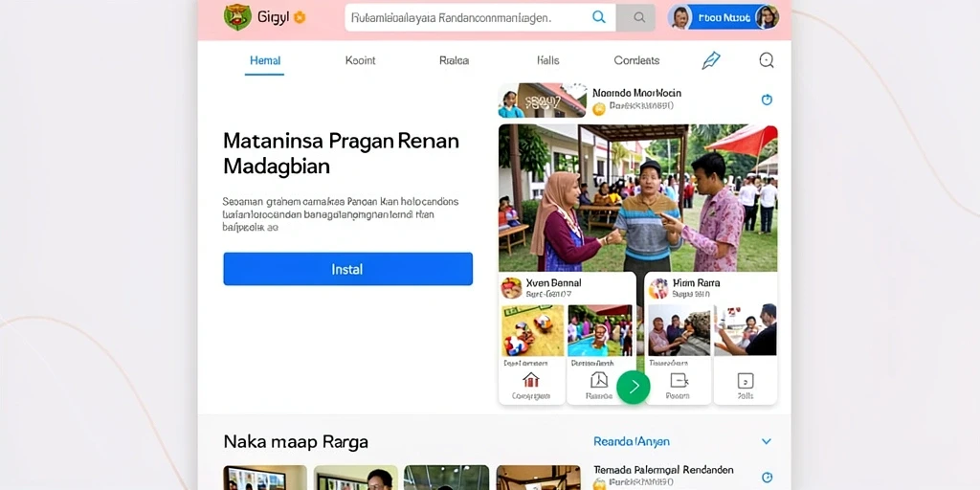The image size is (980, 490).
Task: Click the square icon above Polls
Action: coord(745,380)
